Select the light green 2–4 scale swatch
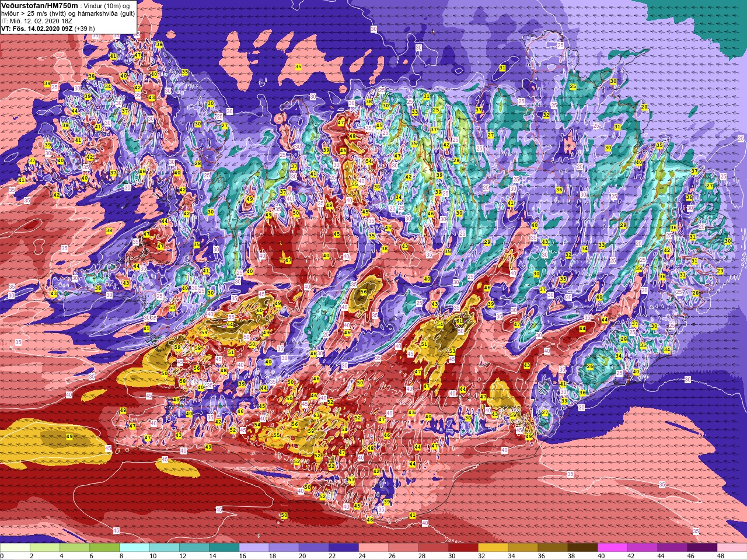747x560 pixels. (44, 547)
